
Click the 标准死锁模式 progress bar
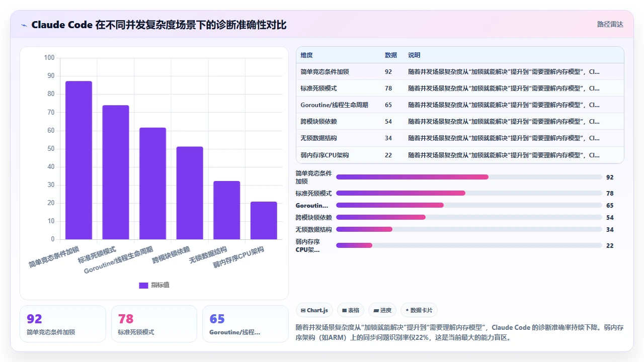tap(469, 193)
